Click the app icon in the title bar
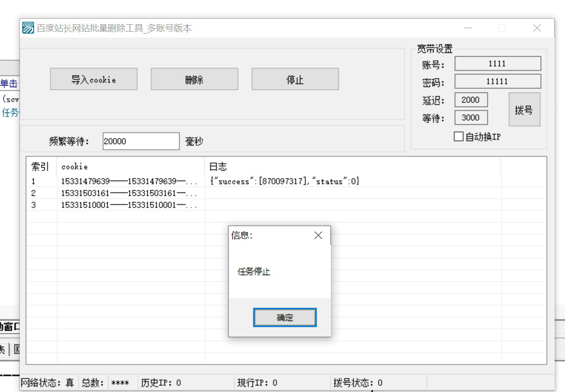 pos(28,28)
